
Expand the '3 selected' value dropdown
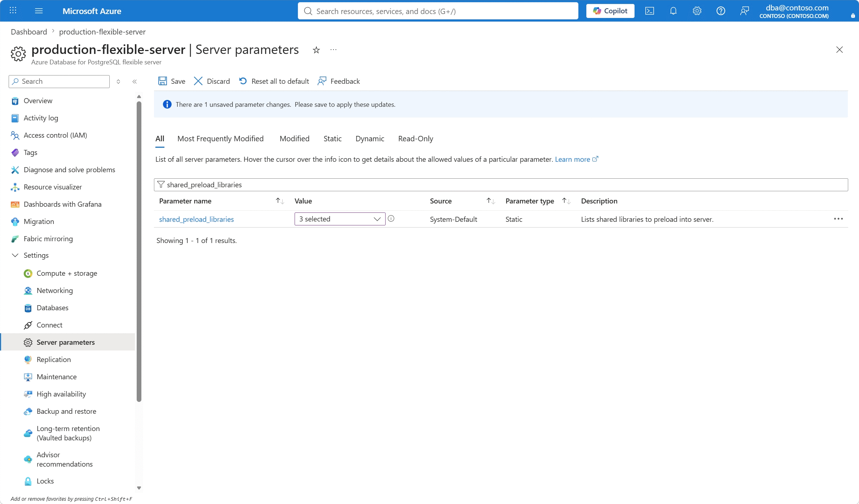(x=340, y=219)
